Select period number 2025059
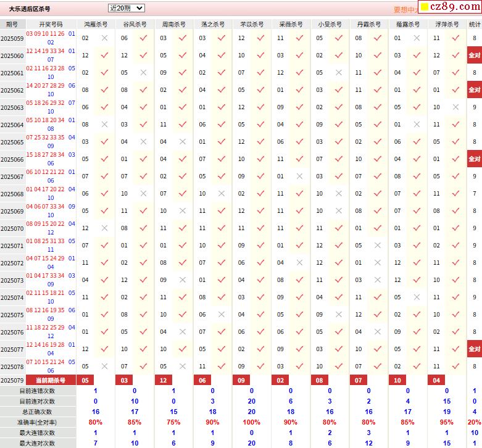Image resolution: width=482 pixels, height=448 pixels. [x=12, y=38]
